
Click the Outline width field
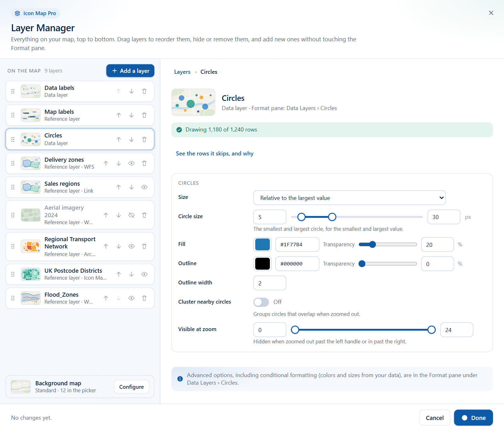pos(270,283)
